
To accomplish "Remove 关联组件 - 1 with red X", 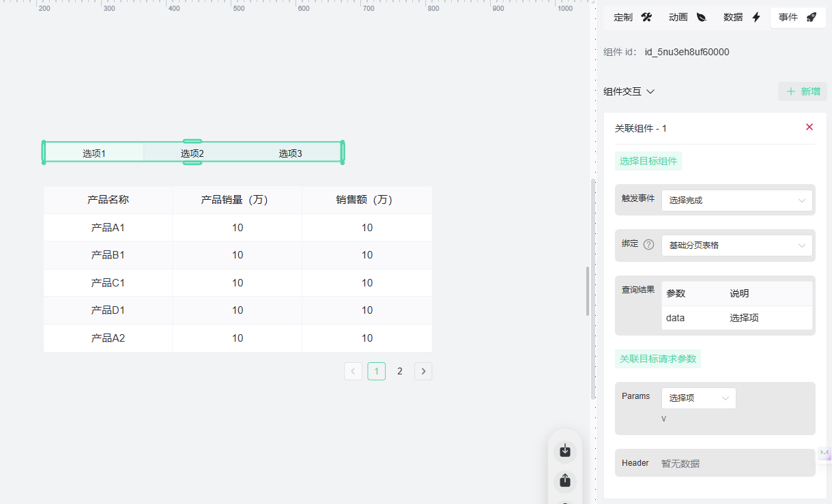I will click(x=809, y=127).
